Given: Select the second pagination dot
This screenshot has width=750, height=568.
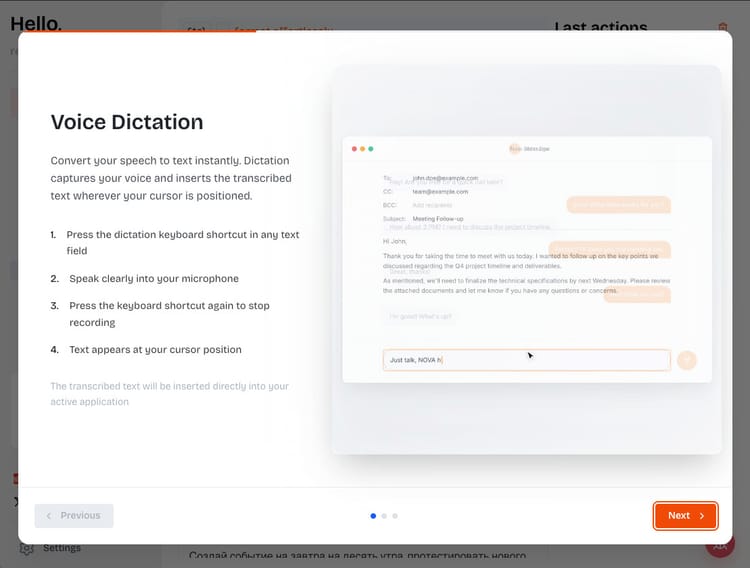Looking at the screenshot, I should tap(384, 516).
